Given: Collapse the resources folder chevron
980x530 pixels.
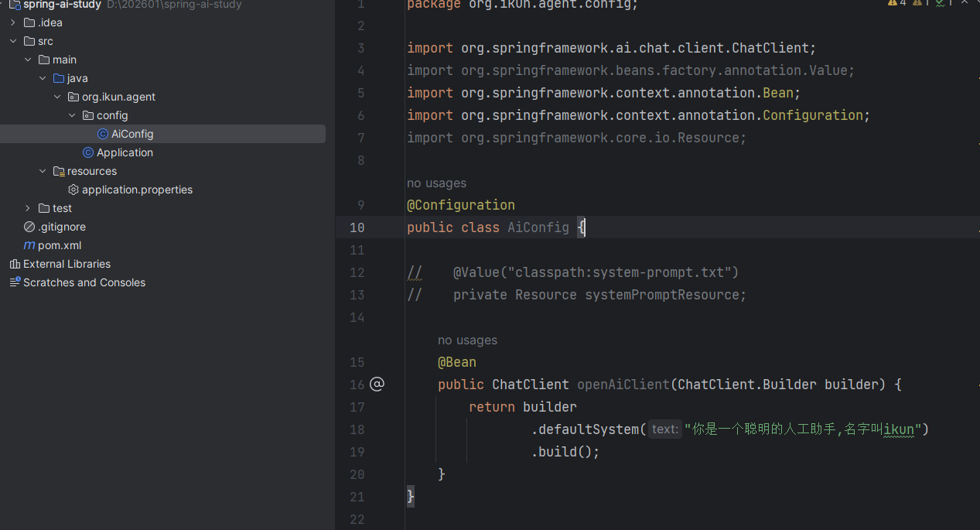Looking at the screenshot, I should (x=43, y=171).
